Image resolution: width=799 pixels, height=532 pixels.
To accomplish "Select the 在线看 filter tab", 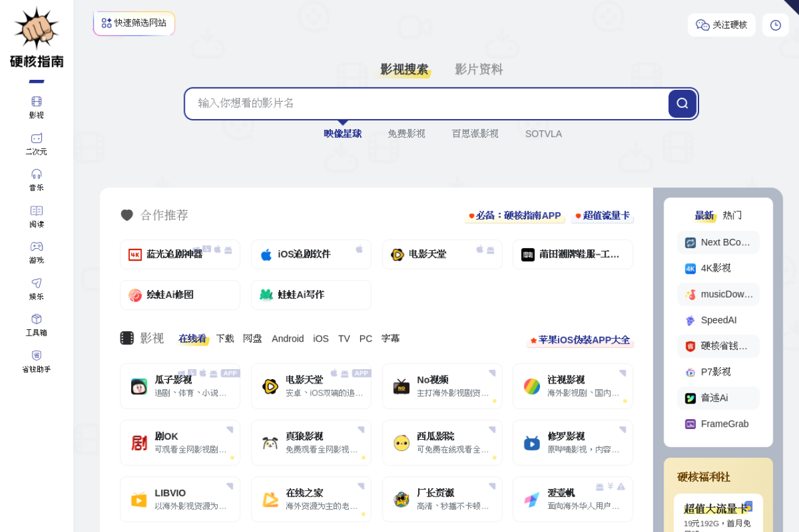I will point(192,339).
